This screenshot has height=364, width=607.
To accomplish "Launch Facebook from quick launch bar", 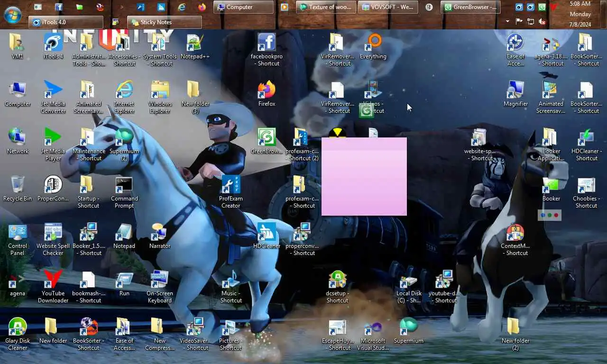I will click(58, 7).
